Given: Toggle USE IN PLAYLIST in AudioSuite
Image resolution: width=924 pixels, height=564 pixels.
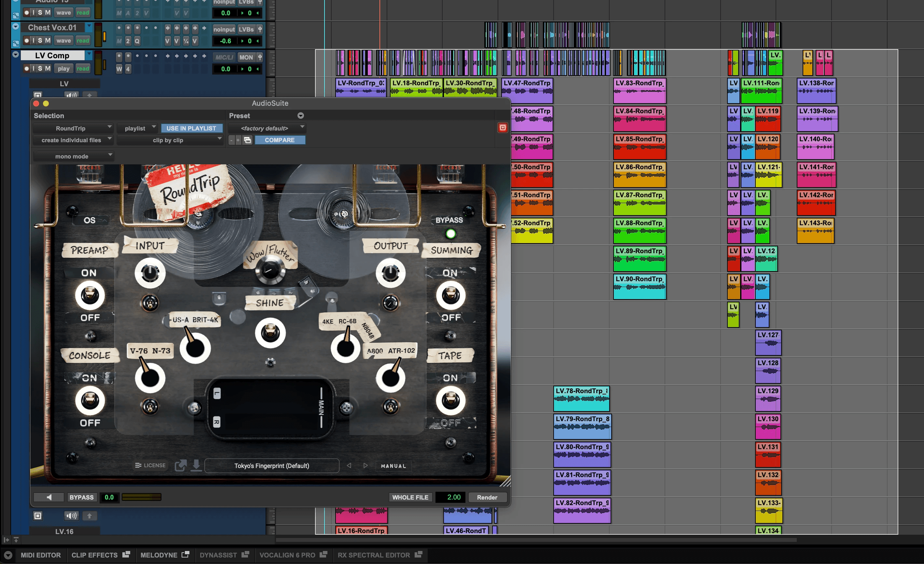Looking at the screenshot, I should point(192,128).
